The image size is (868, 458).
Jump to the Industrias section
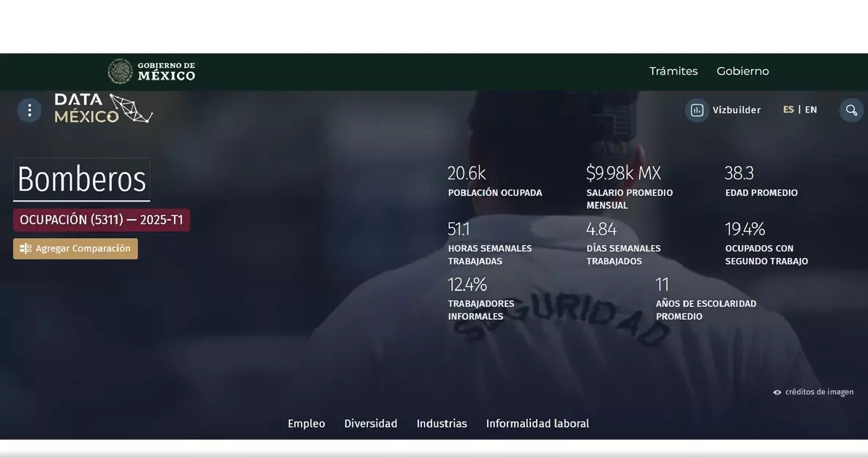tap(442, 424)
